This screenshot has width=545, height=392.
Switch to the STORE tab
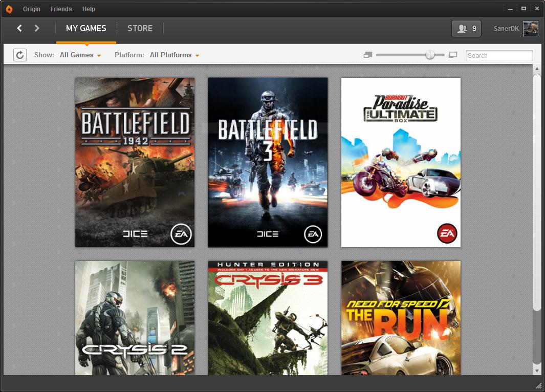[x=140, y=29]
